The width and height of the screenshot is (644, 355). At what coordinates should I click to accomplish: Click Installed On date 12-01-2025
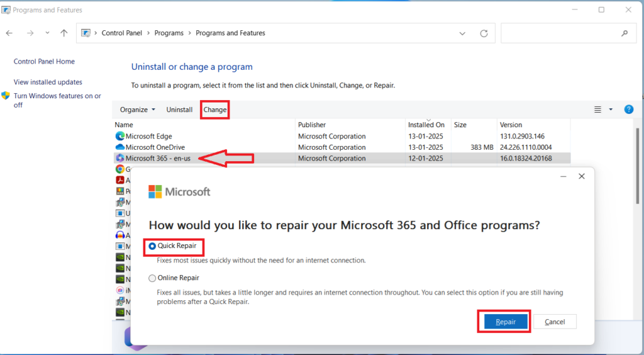426,158
